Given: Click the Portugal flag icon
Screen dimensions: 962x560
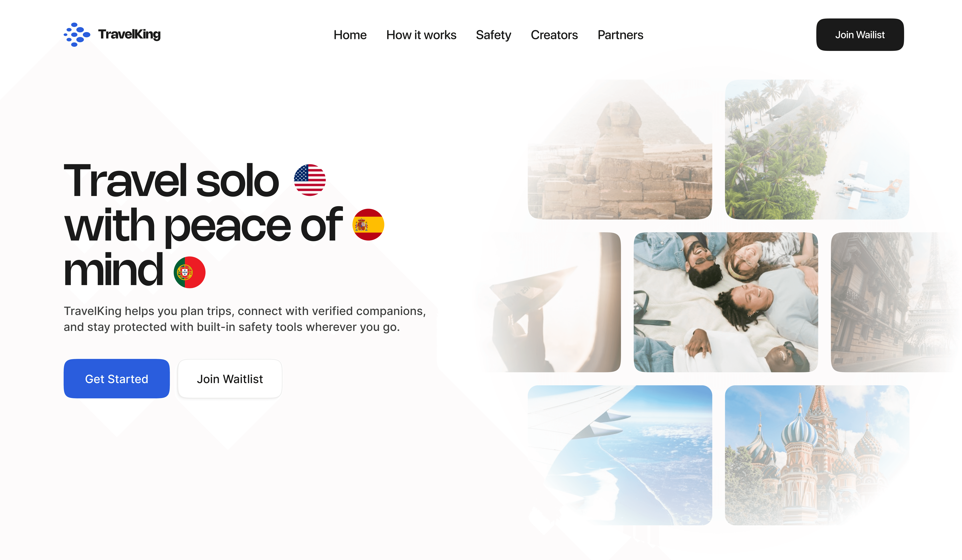Looking at the screenshot, I should [x=189, y=272].
